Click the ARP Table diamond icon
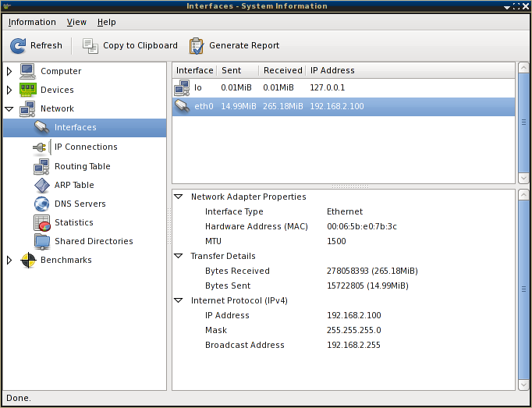 (x=41, y=186)
